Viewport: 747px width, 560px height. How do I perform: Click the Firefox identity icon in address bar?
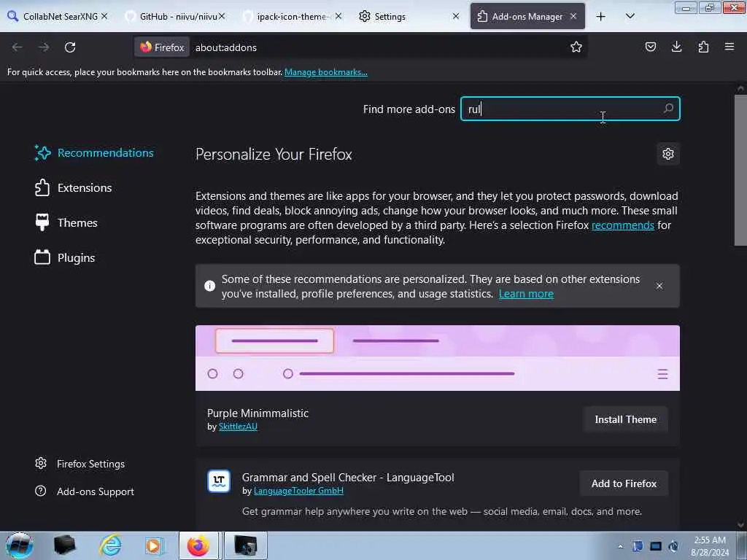162,47
